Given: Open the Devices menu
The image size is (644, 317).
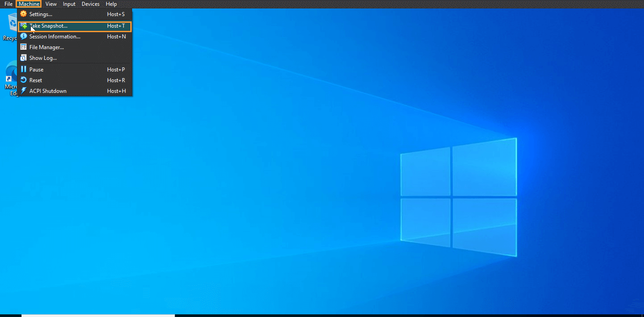Looking at the screenshot, I should [91, 4].
